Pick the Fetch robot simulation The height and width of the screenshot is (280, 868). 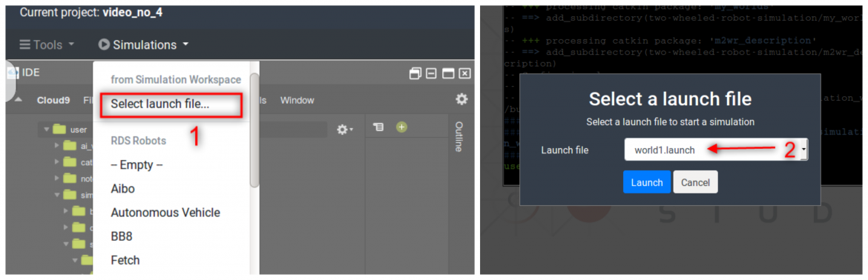pyautogui.click(x=125, y=260)
